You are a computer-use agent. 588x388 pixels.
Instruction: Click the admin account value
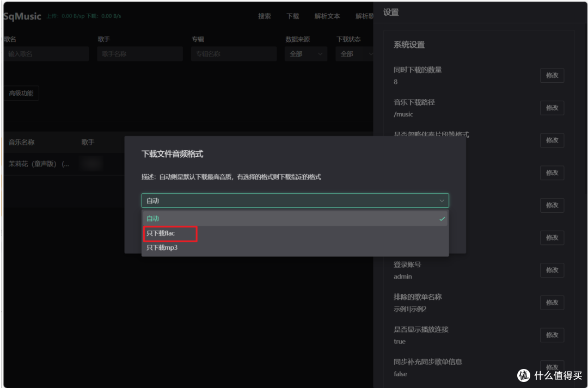click(403, 276)
